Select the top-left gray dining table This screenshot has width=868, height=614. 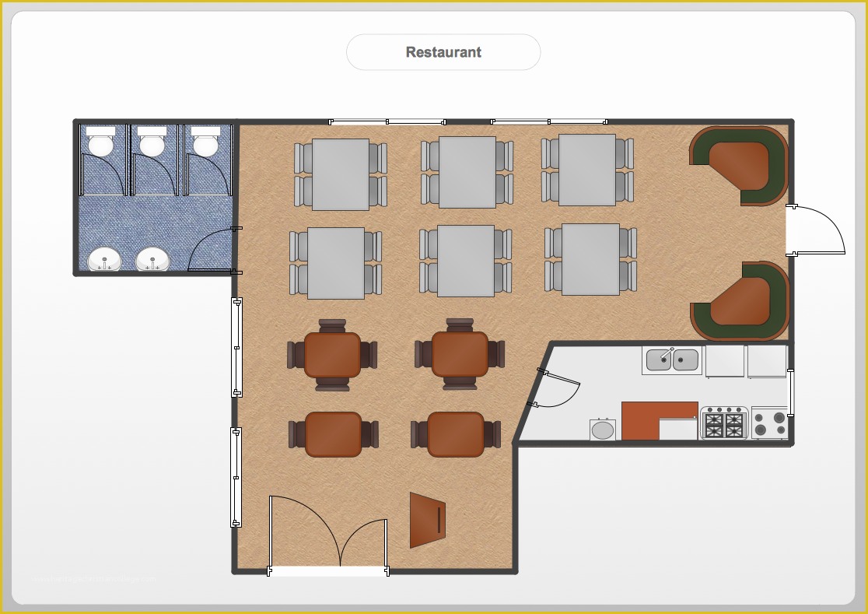pos(341,174)
